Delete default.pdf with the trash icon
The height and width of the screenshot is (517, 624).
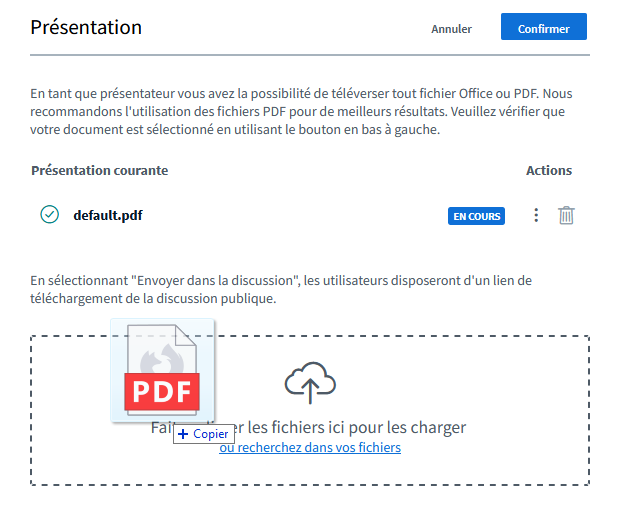[x=566, y=215]
